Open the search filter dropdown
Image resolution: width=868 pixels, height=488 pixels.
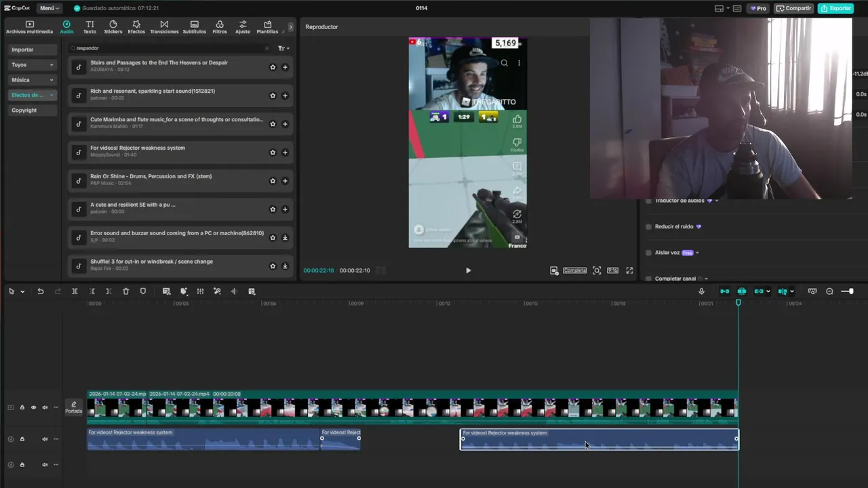pyautogui.click(x=283, y=48)
